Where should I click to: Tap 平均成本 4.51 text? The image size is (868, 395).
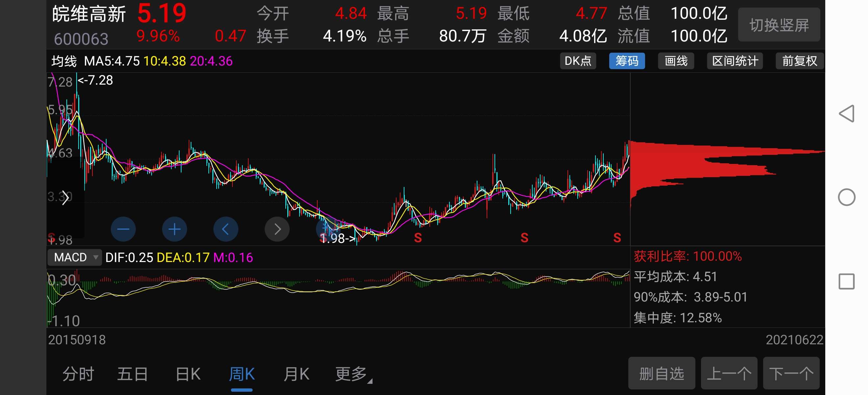[675, 277]
